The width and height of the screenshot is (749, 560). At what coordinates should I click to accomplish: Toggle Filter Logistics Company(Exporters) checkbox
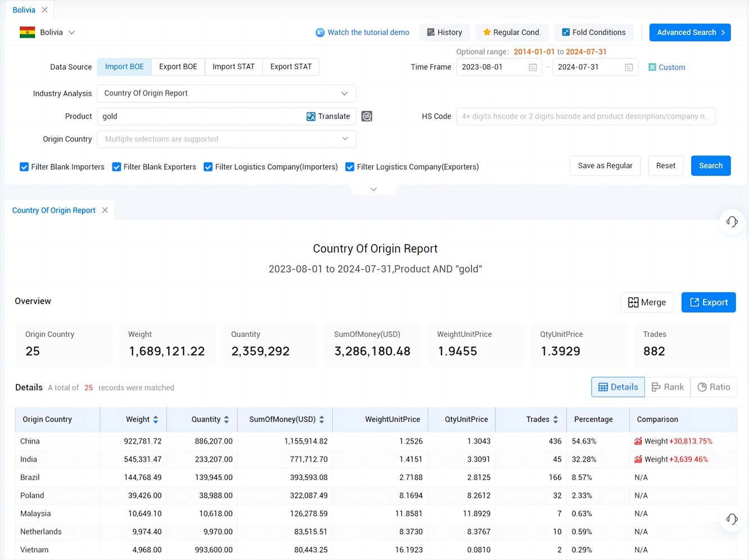350,167
